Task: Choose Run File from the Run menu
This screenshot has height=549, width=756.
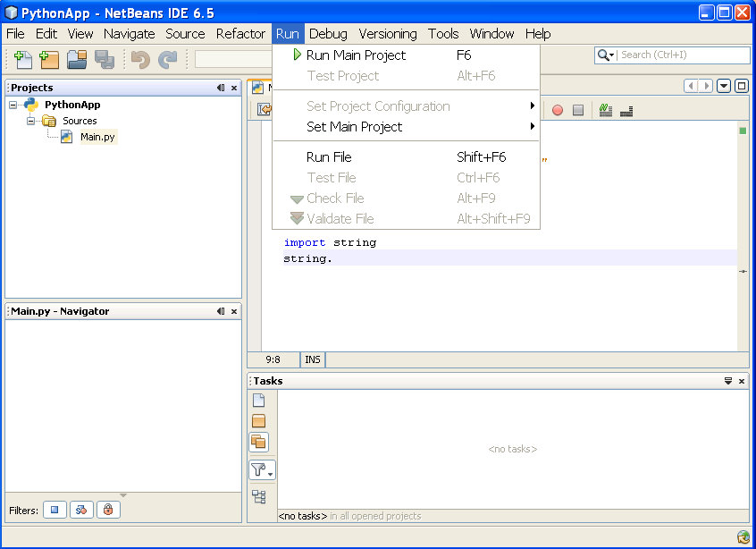Action: [x=406, y=156]
